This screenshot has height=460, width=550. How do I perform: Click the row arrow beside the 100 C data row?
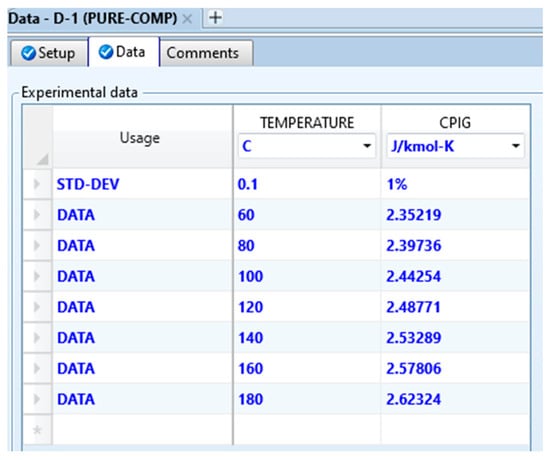pos(37,276)
